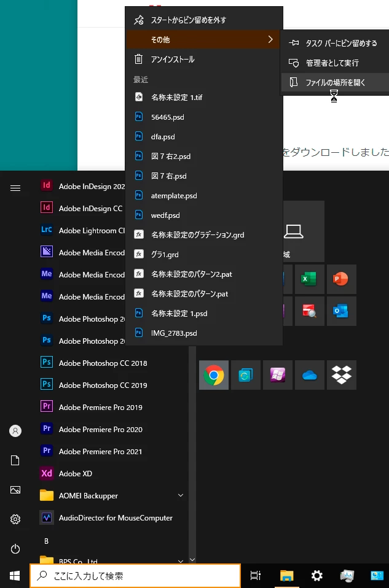Open the OneDrive cloud tile
The height and width of the screenshot is (588, 389).
(x=309, y=375)
